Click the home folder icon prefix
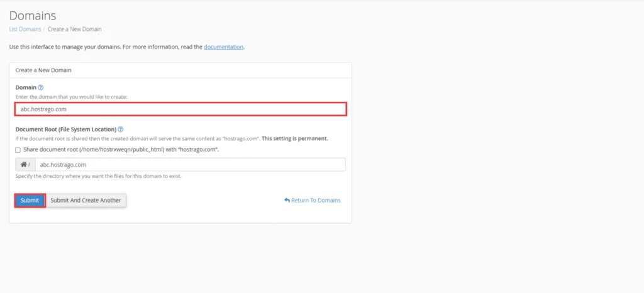This screenshot has height=293, width=644. [x=25, y=165]
